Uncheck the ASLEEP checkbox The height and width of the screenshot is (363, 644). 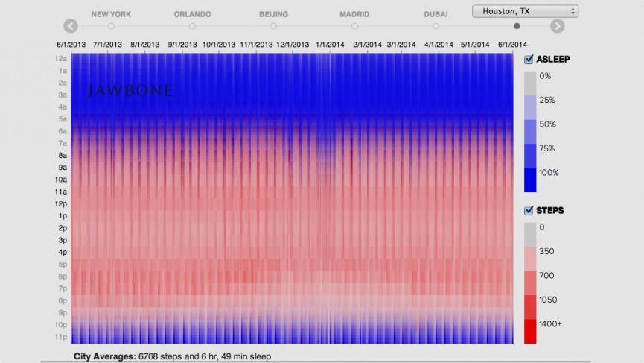point(529,60)
